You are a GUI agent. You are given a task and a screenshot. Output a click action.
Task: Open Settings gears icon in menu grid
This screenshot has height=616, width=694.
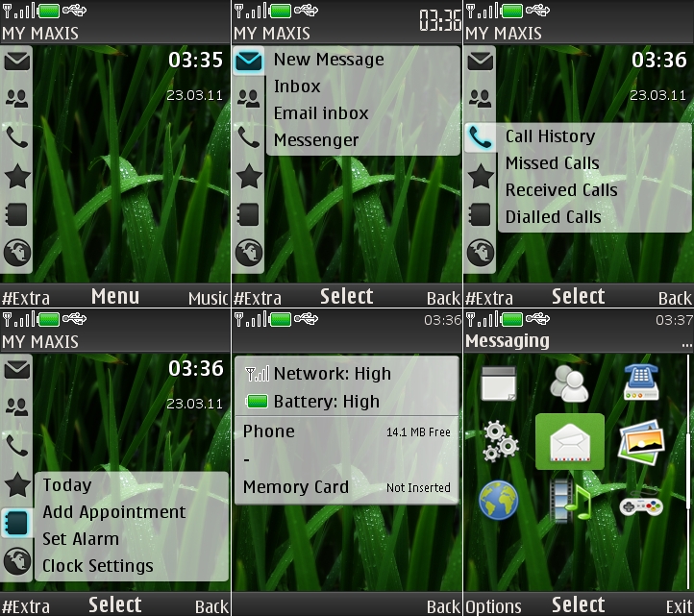point(500,441)
